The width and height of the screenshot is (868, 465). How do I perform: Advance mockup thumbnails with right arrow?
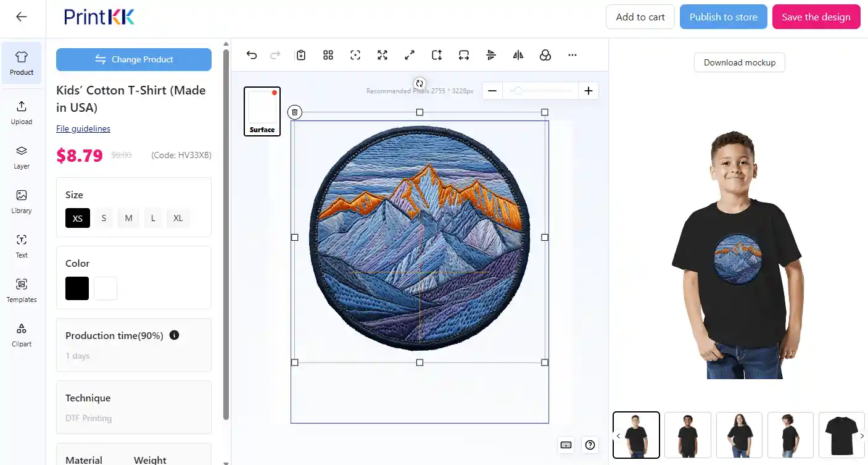click(x=862, y=435)
